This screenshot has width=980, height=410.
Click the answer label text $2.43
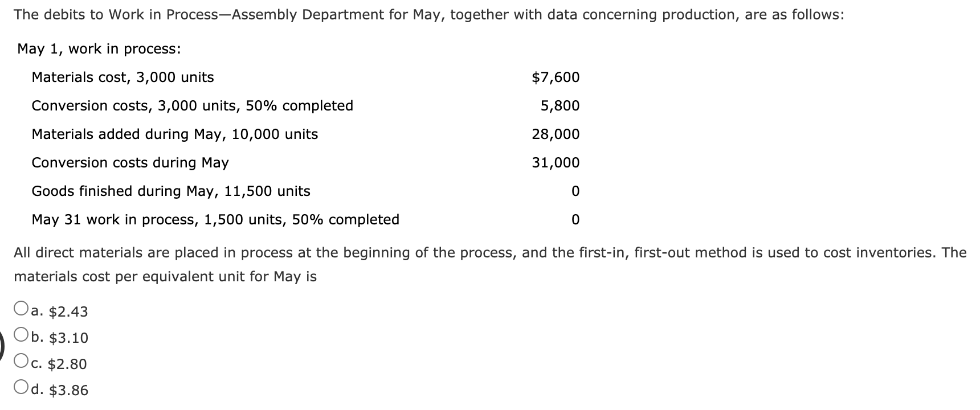pyautogui.click(x=66, y=312)
